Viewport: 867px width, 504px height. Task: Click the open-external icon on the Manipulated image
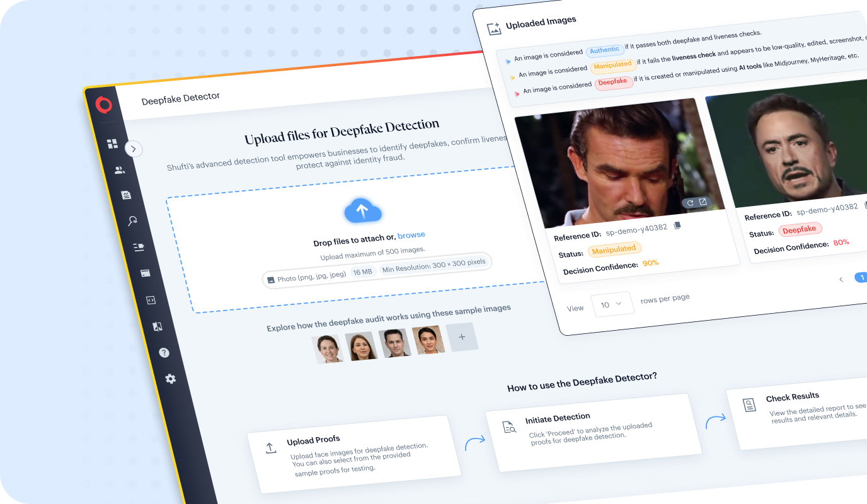703,202
